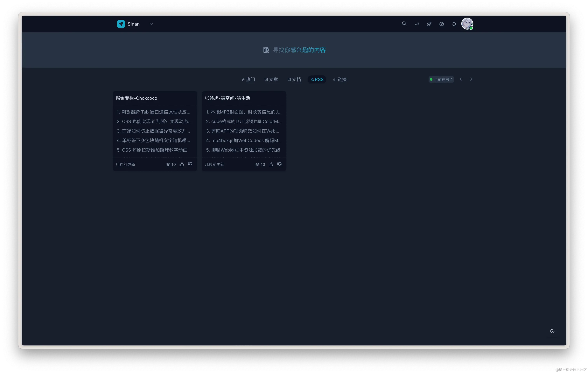The image size is (588, 373).
Task: Dislike the 张鑫旭-鑫空间-鑫生活 feed card
Action: pos(280,164)
